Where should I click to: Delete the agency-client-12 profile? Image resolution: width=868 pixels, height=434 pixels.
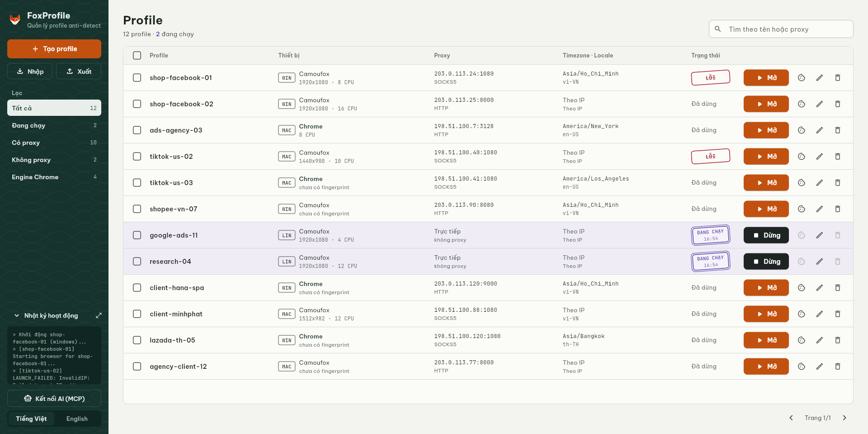[838, 367]
